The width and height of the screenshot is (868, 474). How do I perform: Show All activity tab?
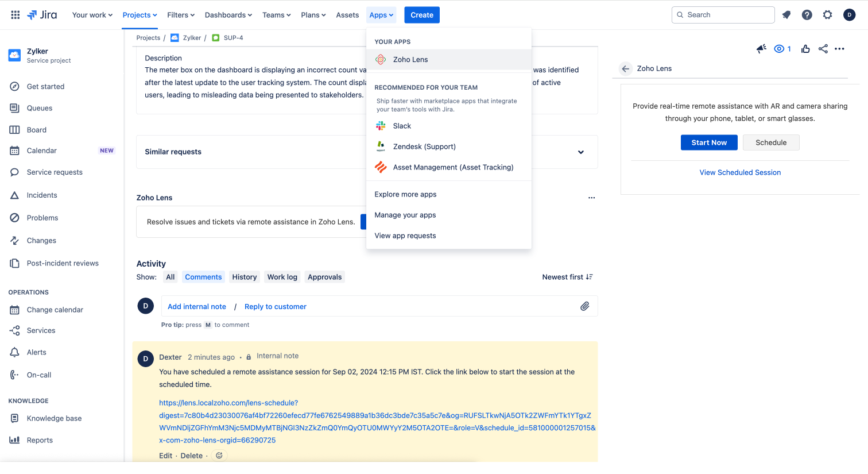click(x=170, y=277)
